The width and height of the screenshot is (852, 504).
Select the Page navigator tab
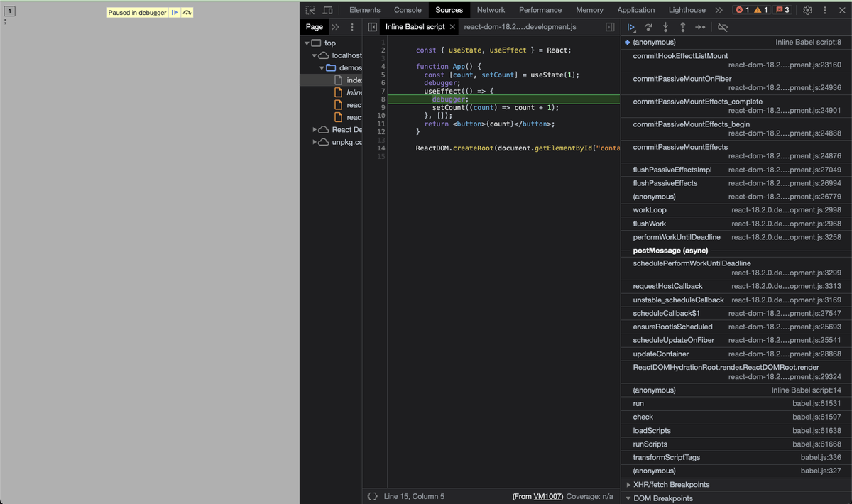(314, 27)
